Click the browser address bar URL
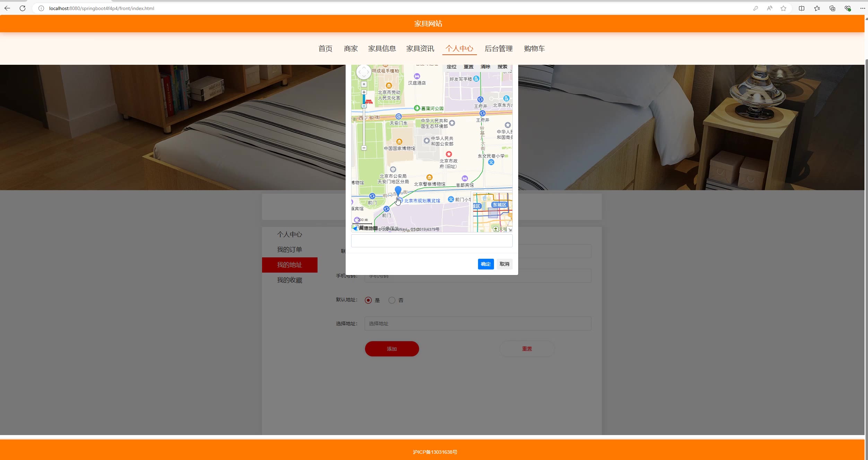Image resolution: width=868 pixels, height=460 pixels. click(x=102, y=8)
